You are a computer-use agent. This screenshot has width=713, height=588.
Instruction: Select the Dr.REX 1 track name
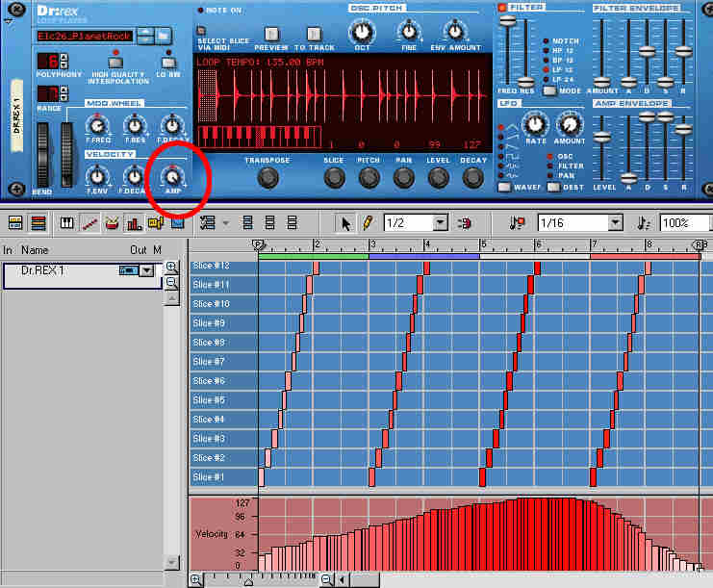(x=42, y=270)
